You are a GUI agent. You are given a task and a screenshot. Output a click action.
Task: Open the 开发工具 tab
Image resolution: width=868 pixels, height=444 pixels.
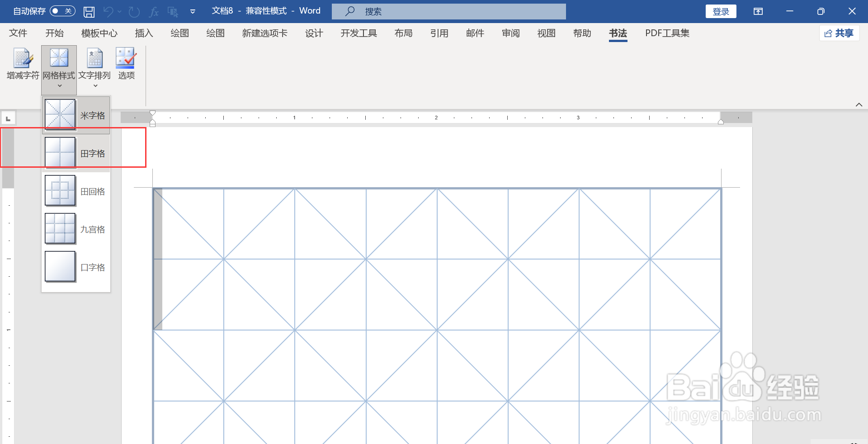[359, 33]
